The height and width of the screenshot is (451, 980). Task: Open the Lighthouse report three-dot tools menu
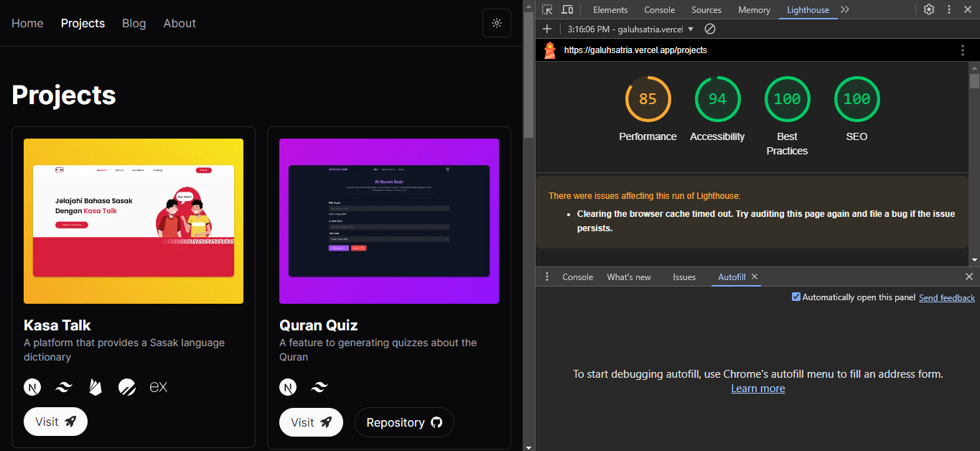point(962,50)
